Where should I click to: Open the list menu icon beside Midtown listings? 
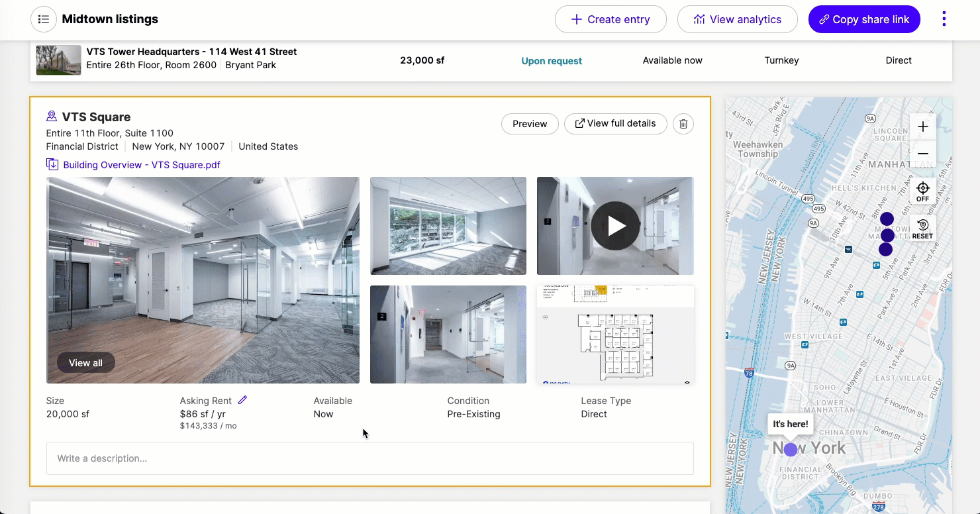click(44, 19)
